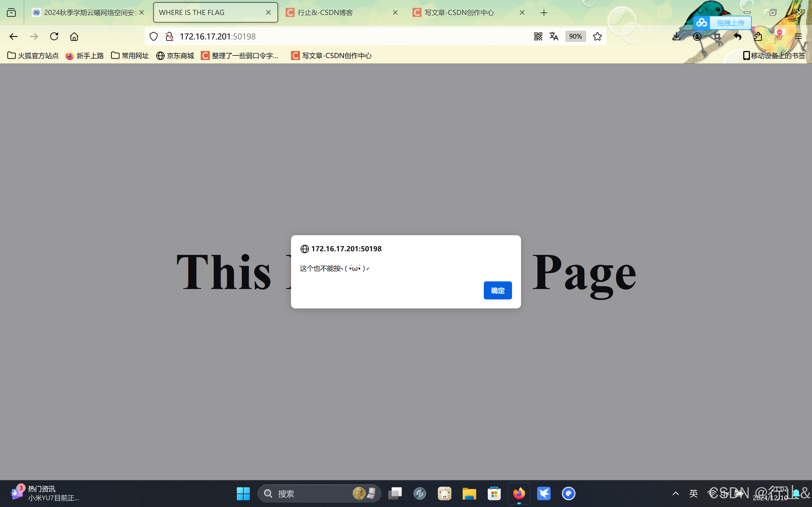This screenshot has height=507, width=812.
Task: Reset the 90% zoom level badge
Action: click(575, 36)
